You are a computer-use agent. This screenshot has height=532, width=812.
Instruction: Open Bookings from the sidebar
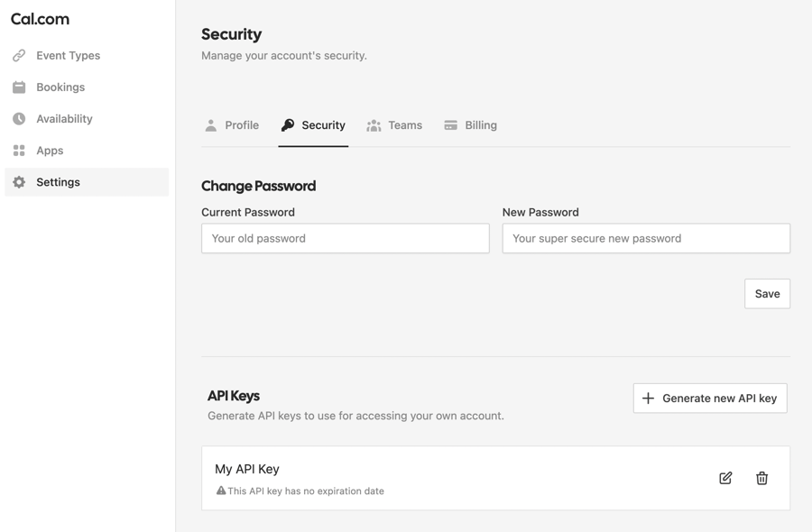(x=60, y=87)
